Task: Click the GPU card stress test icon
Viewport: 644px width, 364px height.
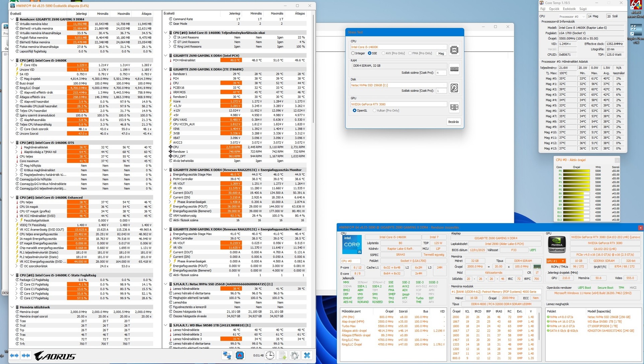Action: tap(454, 107)
